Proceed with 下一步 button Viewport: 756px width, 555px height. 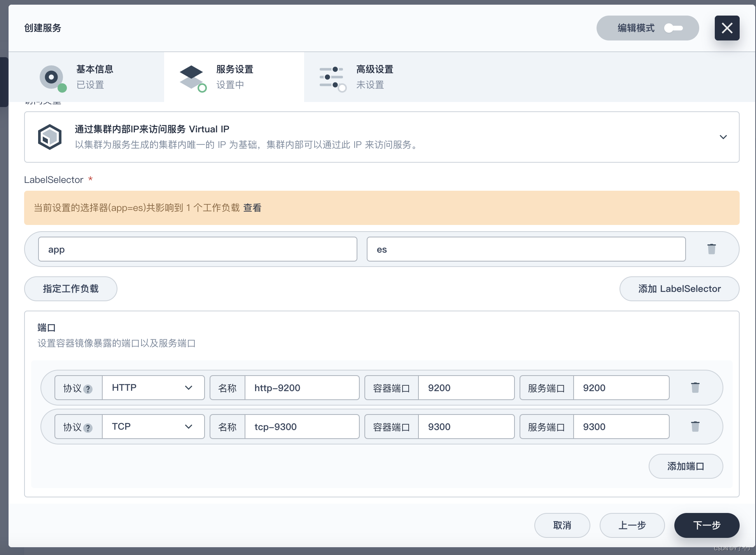coord(707,525)
